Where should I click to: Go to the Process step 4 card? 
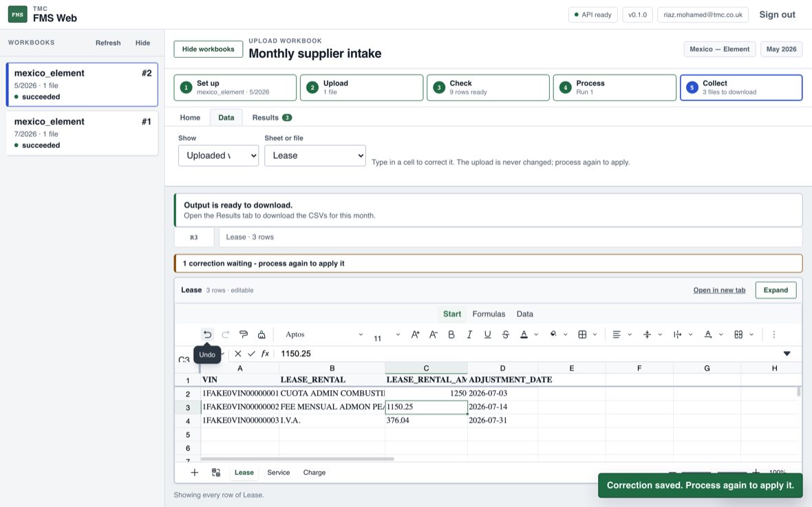coord(615,87)
